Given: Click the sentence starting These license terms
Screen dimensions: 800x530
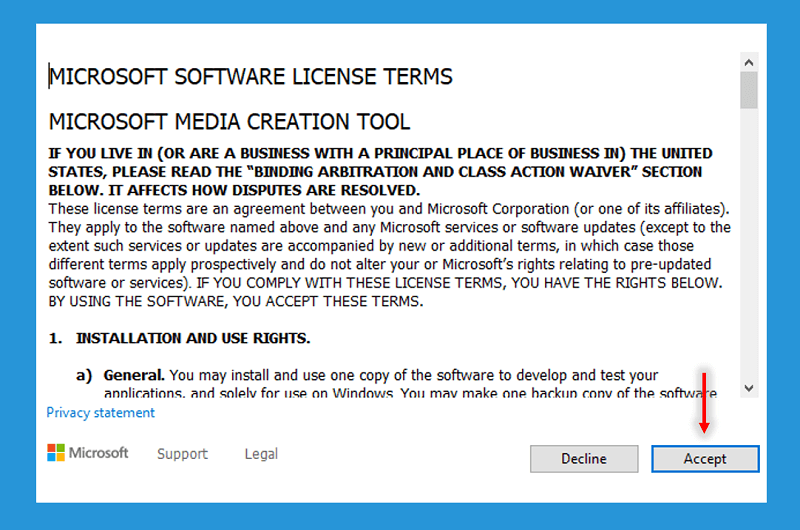Looking at the screenshot, I should point(389,209).
